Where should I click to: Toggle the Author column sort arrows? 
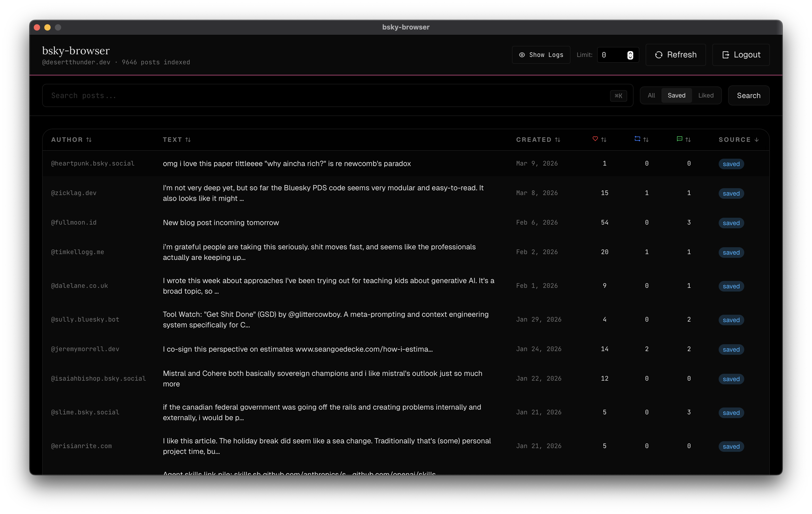click(89, 139)
